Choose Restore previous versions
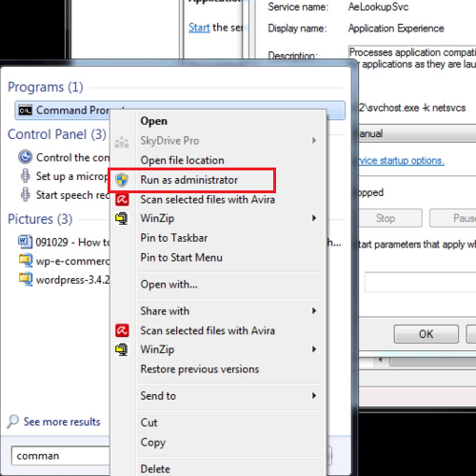 point(200,369)
